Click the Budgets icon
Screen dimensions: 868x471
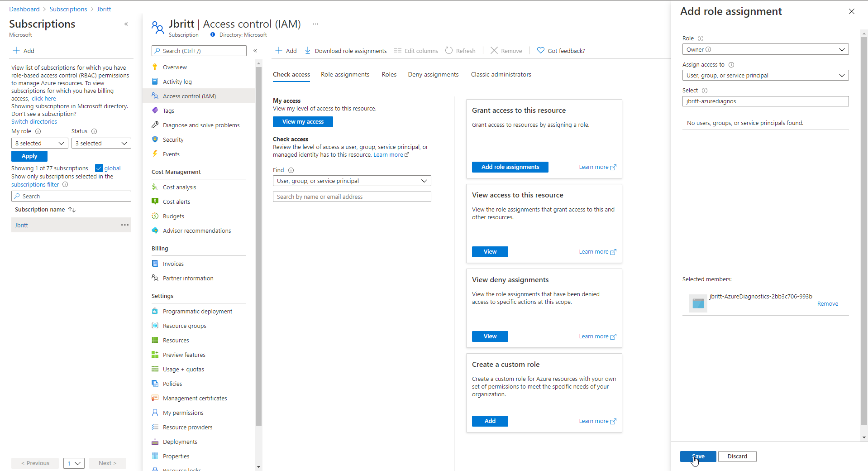tap(155, 216)
